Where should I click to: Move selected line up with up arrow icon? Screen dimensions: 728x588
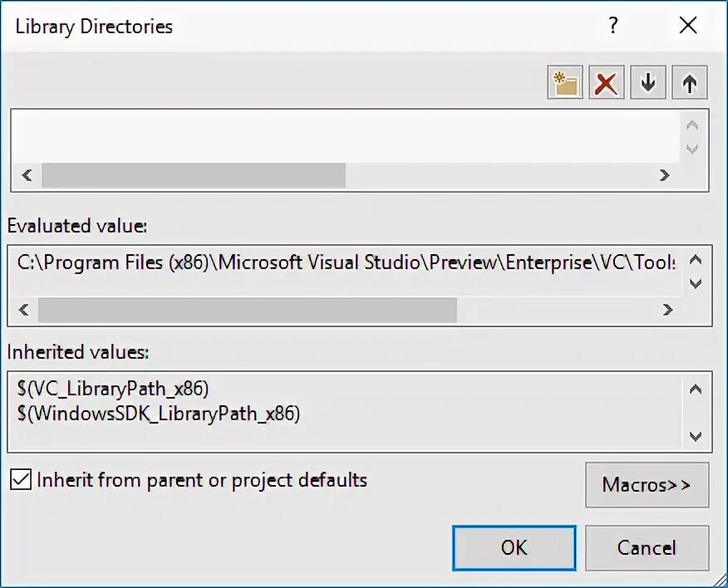[690, 82]
